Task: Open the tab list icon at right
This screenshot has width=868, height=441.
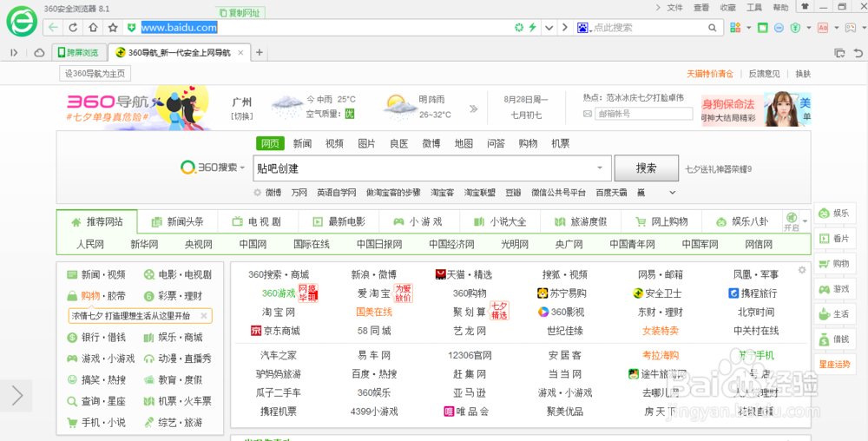Action: (x=839, y=53)
